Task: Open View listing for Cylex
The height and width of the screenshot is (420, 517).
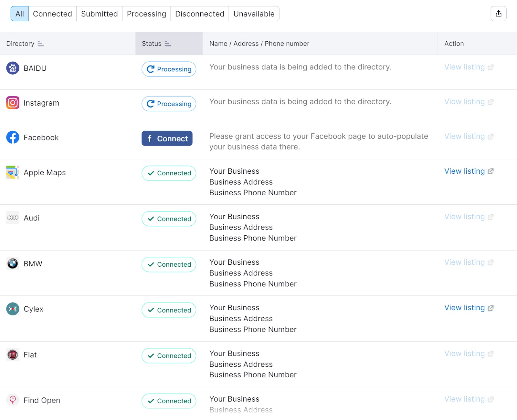Action: (x=469, y=308)
